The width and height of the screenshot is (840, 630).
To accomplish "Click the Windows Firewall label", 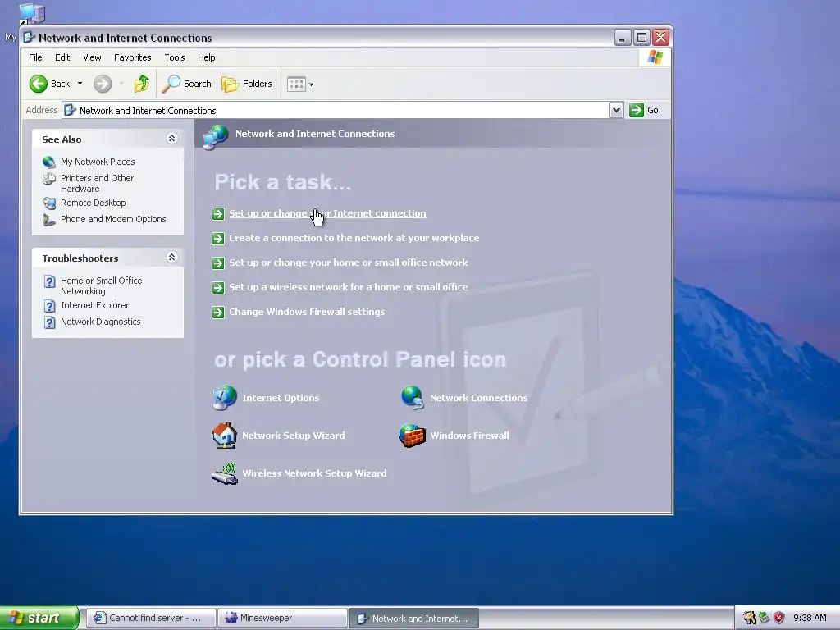I will (x=469, y=436).
